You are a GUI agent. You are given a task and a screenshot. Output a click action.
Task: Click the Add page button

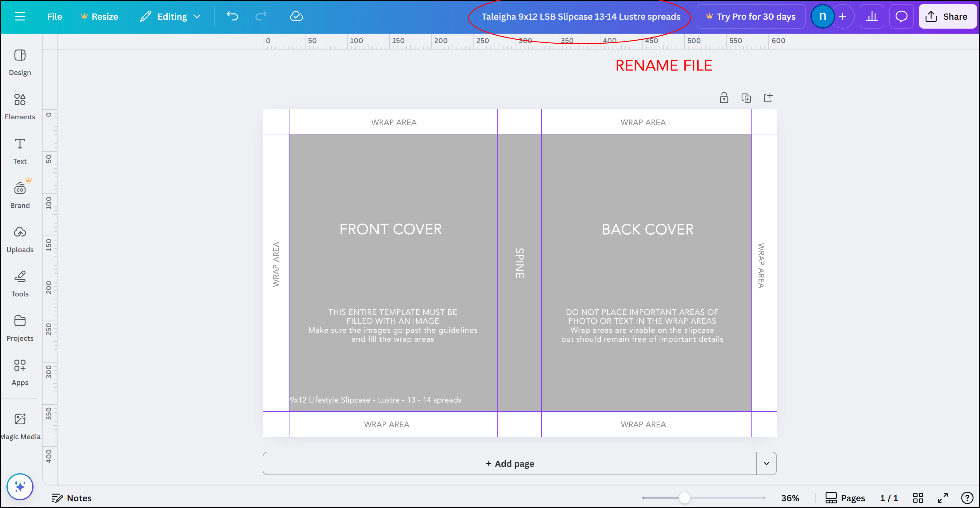pyautogui.click(x=509, y=463)
